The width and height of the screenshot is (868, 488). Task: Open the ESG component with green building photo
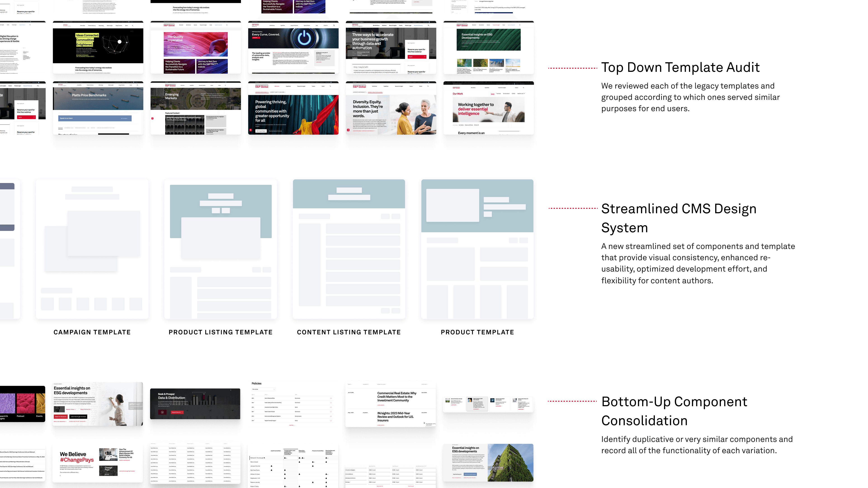tap(488, 463)
